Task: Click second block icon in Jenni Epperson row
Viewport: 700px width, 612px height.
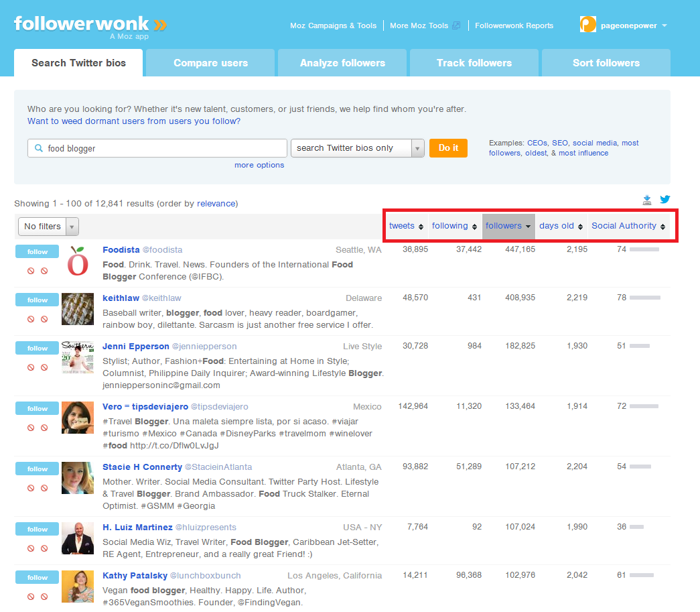Action: coord(44,367)
